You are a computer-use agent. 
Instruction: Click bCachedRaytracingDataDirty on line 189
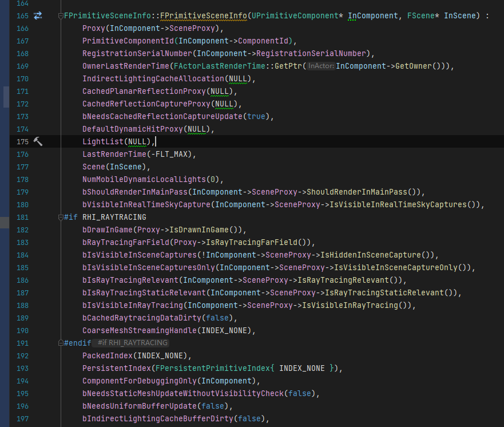(142, 318)
